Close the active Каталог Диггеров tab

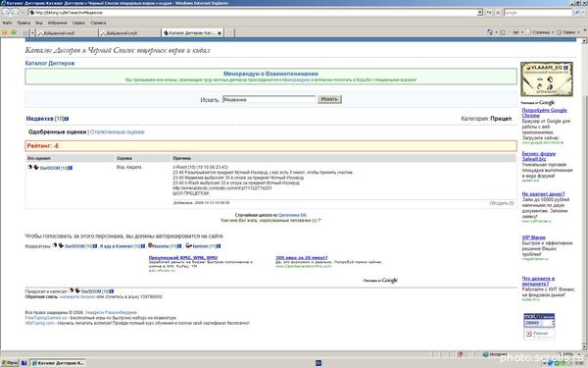pos(220,33)
